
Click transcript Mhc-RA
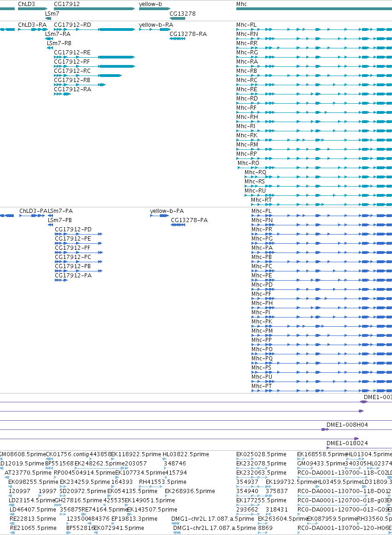[x=247, y=62]
